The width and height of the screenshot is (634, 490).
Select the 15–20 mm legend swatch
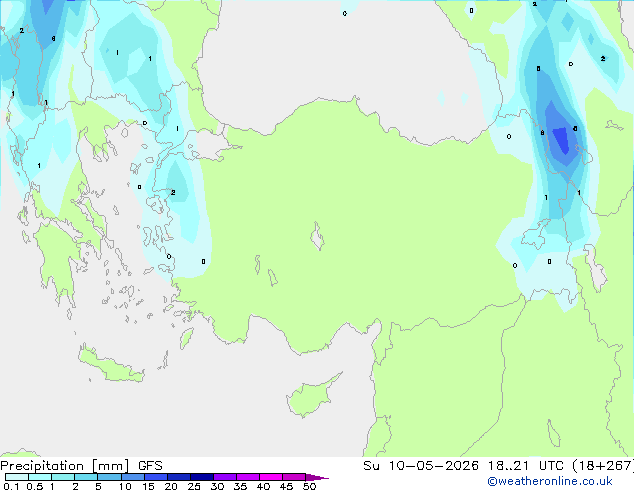pyautogui.click(x=156, y=477)
